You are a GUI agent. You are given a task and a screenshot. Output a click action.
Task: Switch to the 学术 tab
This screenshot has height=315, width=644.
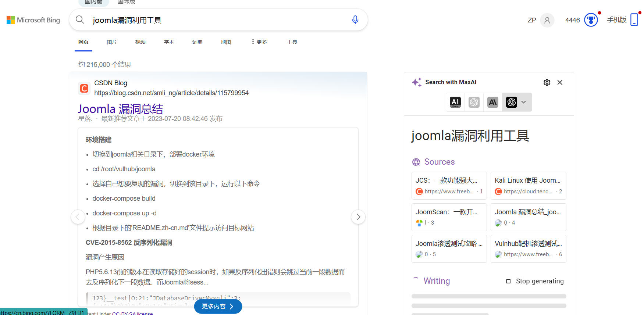[169, 42]
